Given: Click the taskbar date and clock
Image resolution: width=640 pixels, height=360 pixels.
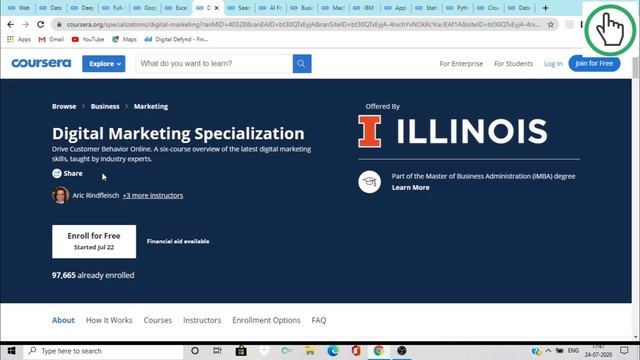Looking at the screenshot, I should pyautogui.click(x=598, y=351).
